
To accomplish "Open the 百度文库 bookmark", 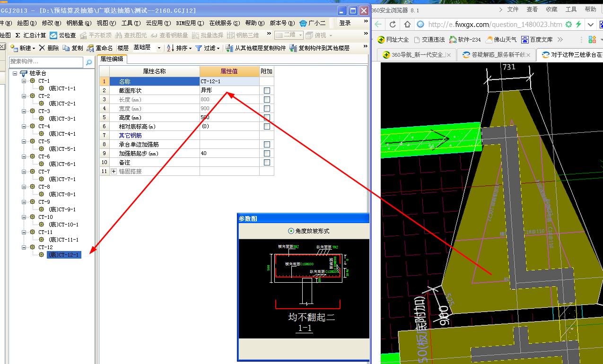I will (x=537, y=40).
